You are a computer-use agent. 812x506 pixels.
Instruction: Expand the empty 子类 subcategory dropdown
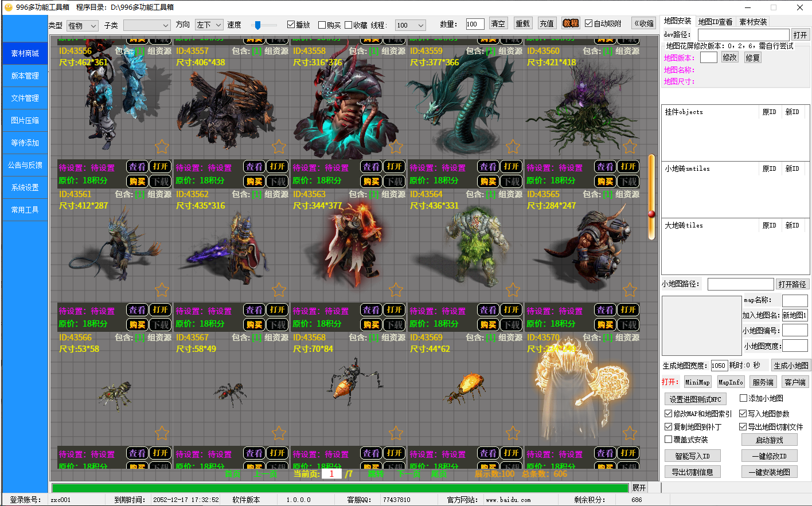[x=147, y=25]
